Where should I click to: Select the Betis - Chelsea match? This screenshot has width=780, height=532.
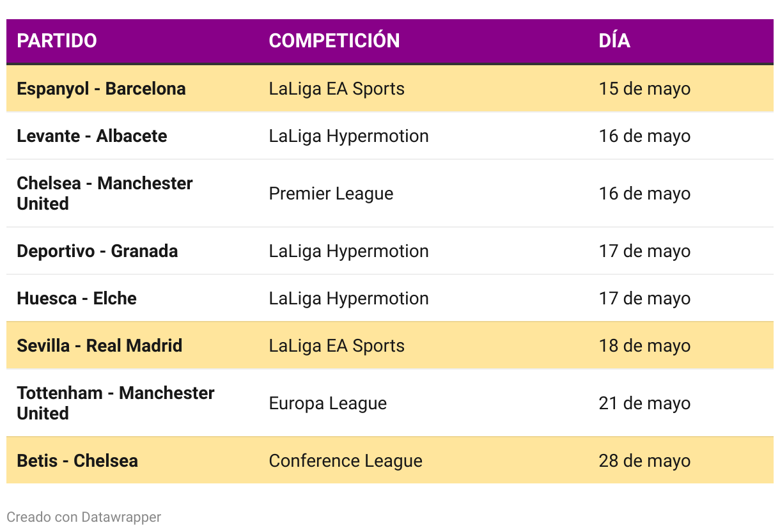(x=77, y=461)
